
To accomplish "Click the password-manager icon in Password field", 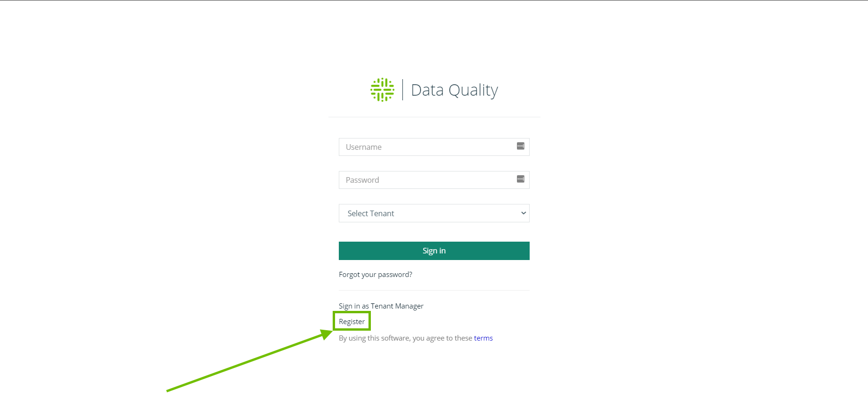I will (520, 179).
